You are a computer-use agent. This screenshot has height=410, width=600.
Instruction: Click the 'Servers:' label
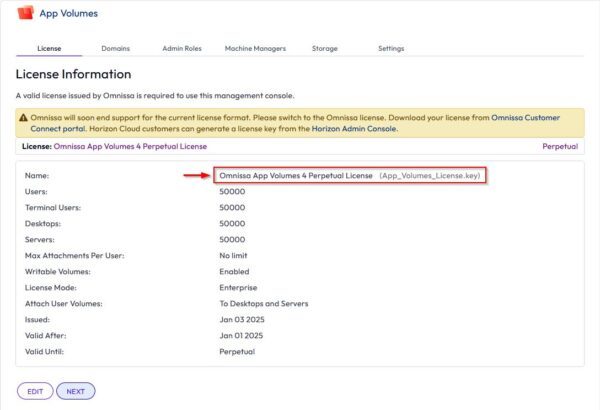[40, 240]
